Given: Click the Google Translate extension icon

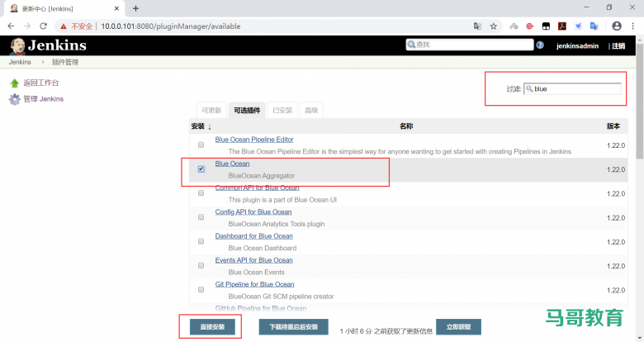Looking at the screenshot, I should pos(594,26).
